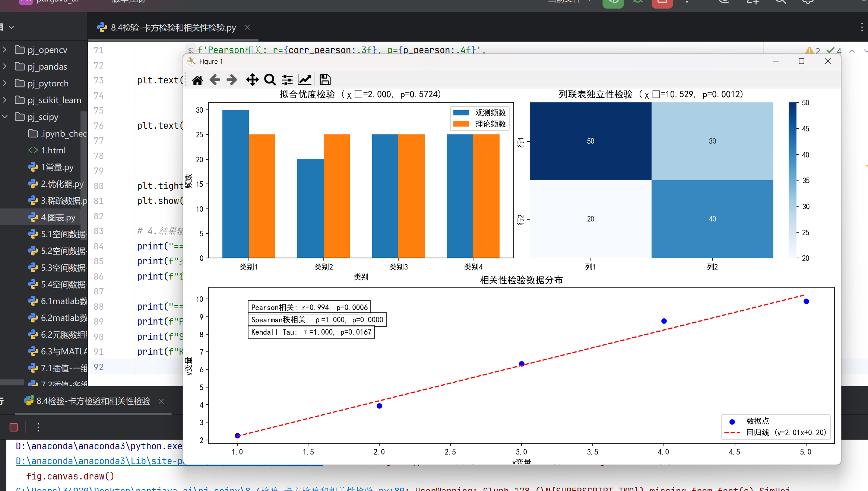The image size is (868, 491).
Task: Select the Pan axes tool
Action: pyautogui.click(x=252, y=80)
